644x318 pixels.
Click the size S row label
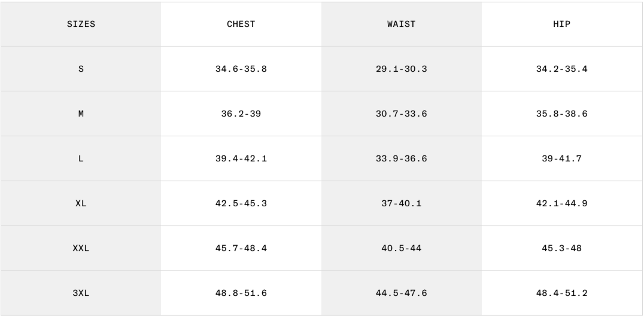tap(81, 69)
